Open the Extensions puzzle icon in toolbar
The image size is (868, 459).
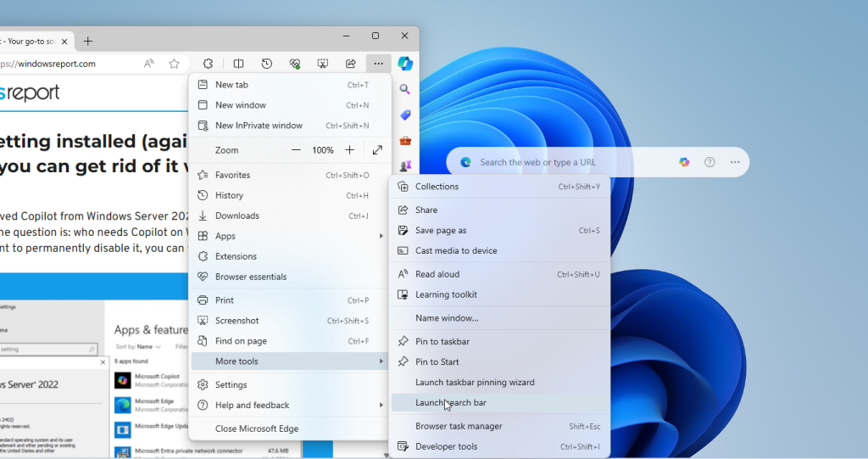click(209, 64)
